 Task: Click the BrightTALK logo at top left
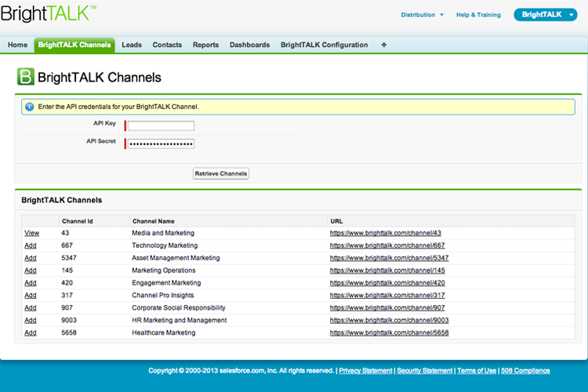pos(49,13)
